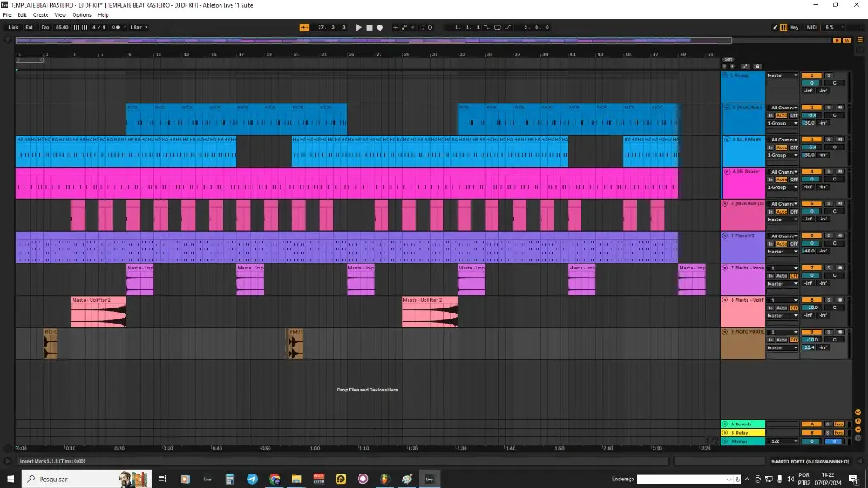Enable MIDI map mode
Image resolution: width=868 pixels, height=488 pixels.
pyautogui.click(x=811, y=27)
